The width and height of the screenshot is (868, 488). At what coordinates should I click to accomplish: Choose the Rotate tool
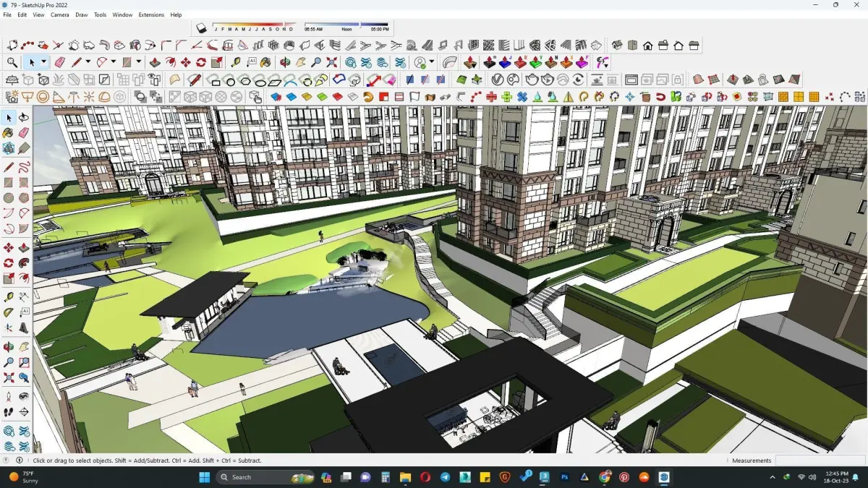201,62
